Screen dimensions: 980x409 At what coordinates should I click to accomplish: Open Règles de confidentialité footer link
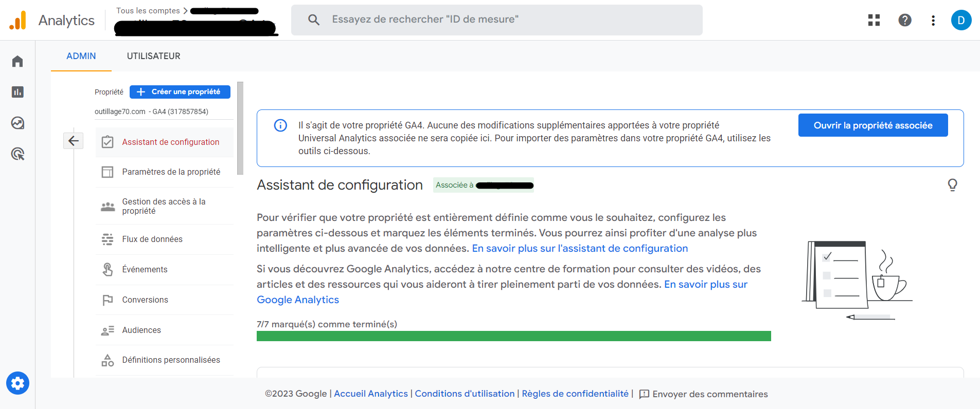(x=575, y=394)
